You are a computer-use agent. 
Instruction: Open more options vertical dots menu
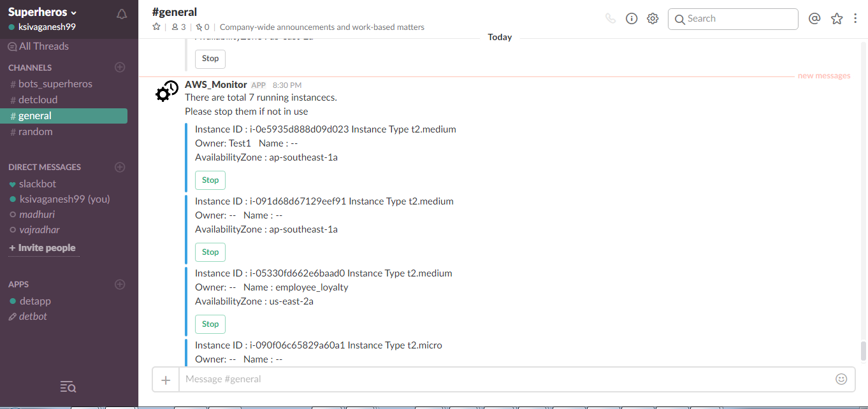click(855, 18)
